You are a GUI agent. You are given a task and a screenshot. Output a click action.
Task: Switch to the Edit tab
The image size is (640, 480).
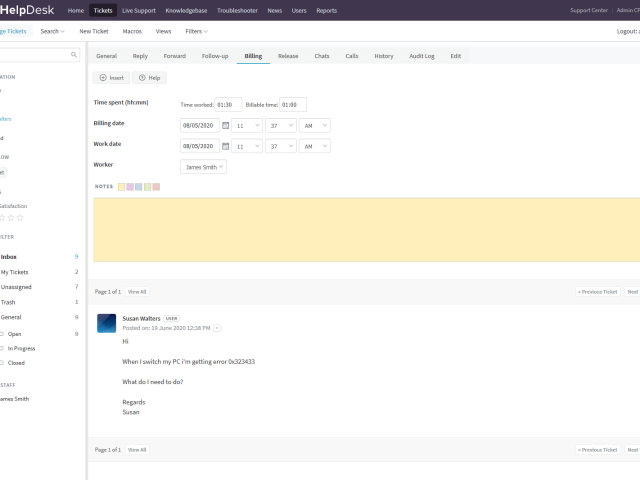click(x=456, y=56)
